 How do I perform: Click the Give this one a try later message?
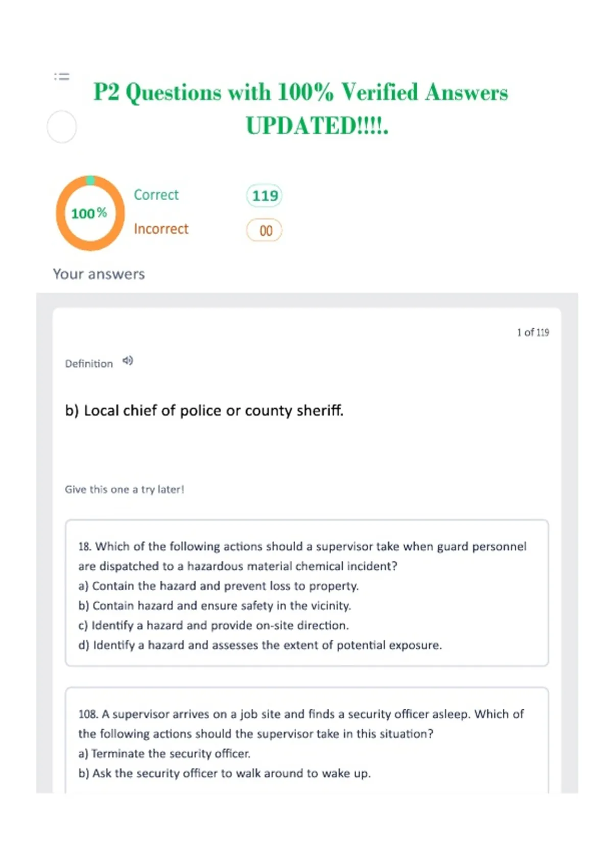coord(124,489)
